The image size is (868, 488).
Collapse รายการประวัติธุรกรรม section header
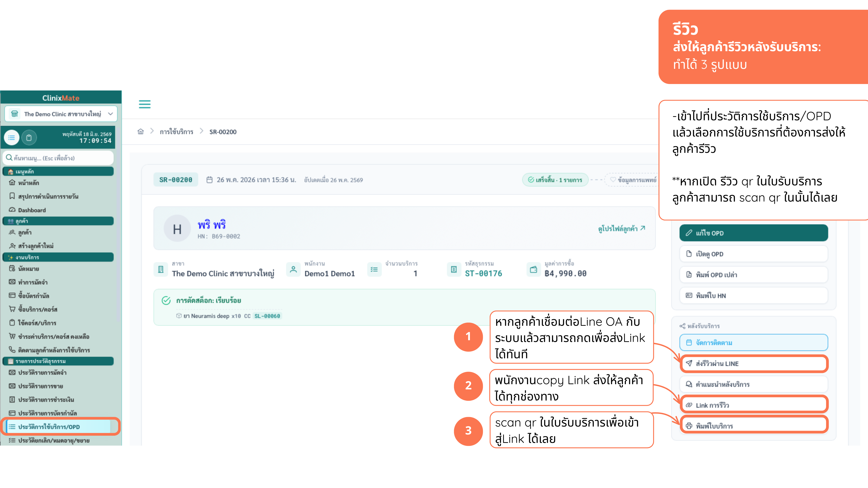(58, 361)
